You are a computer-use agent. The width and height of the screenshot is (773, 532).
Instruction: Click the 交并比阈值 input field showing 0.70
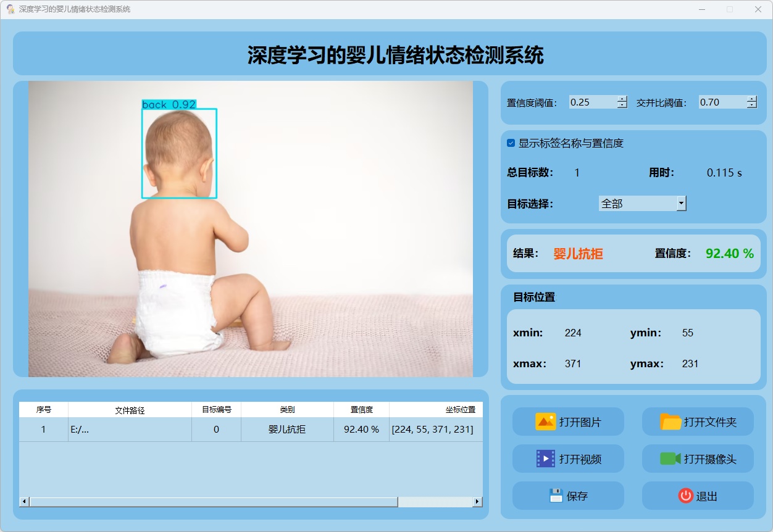pos(723,102)
